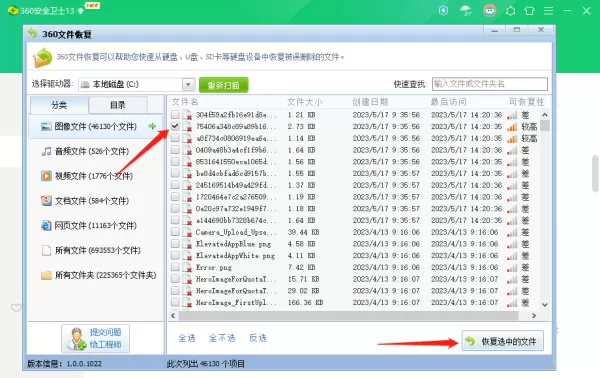Image resolution: width=600 pixels, height=378 pixels.
Task: Check the box for file 0409a48b3a4cf1f9b6
Action: coord(175,150)
